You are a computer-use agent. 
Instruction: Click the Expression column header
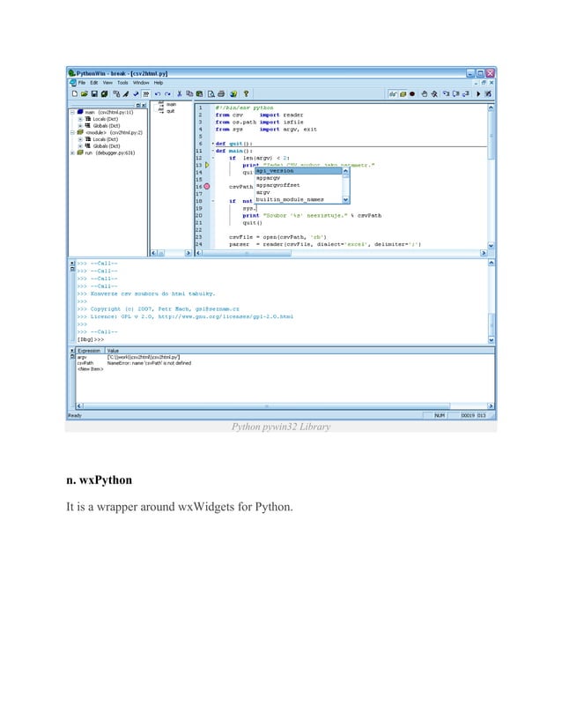point(90,351)
